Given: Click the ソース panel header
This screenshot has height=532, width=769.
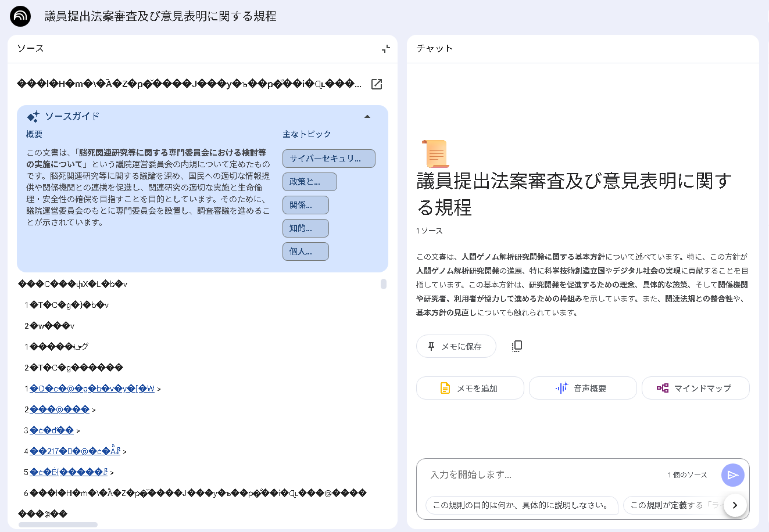Looking at the screenshot, I should tap(30, 49).
